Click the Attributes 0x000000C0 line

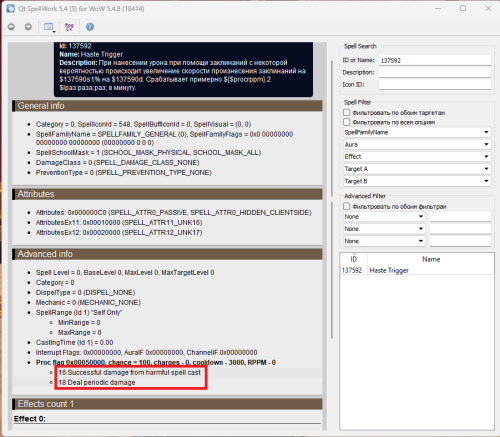click(x=174, y=212)
